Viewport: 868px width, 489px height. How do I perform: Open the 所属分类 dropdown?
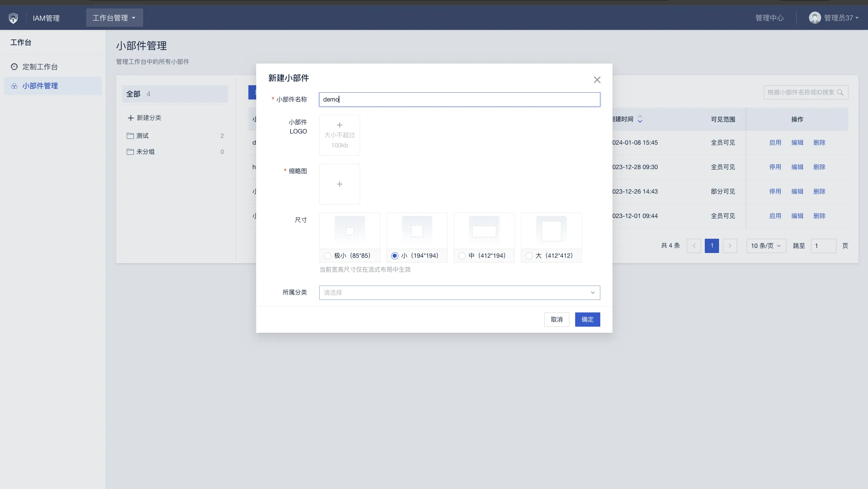pos(459,293)
